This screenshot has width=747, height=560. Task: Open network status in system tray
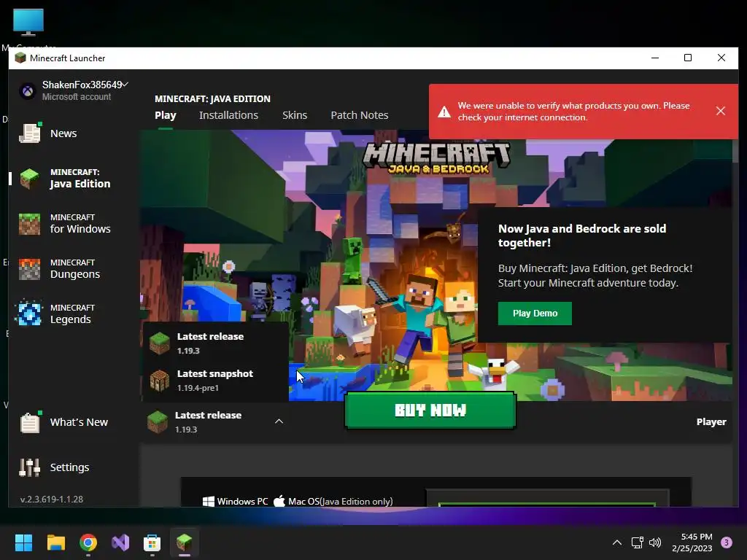pos(637,542)
